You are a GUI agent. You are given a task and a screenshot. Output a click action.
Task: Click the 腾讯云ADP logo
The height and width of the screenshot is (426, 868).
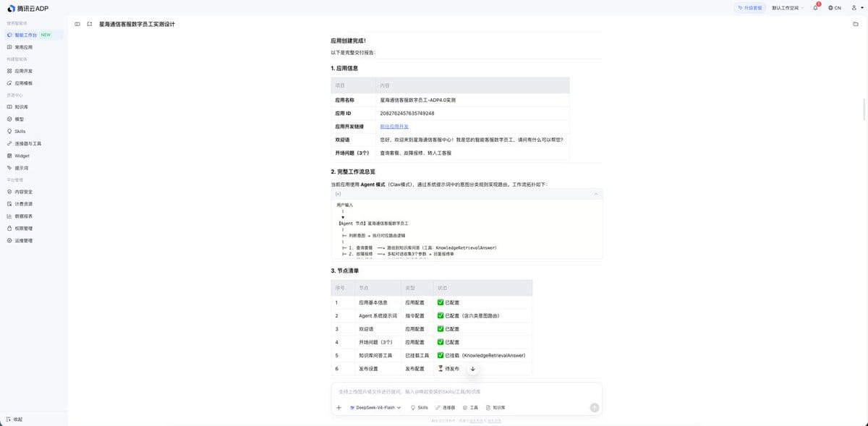pos(29,8)
